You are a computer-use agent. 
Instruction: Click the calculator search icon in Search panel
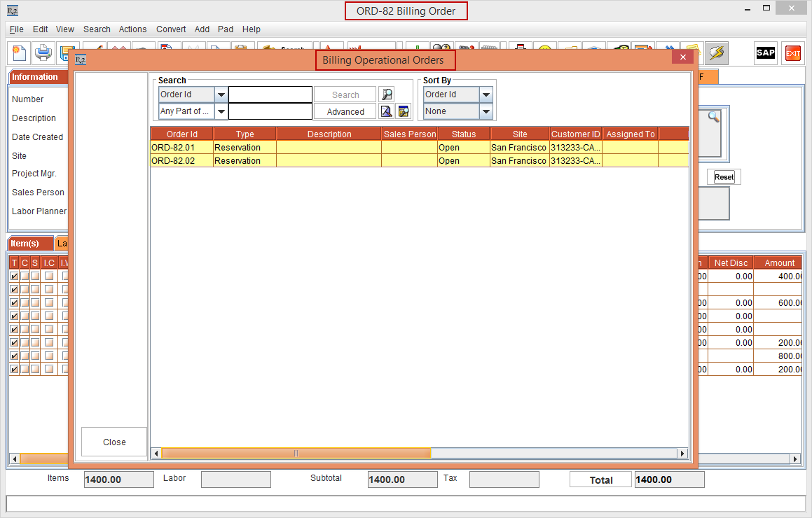tap(403, 111)
